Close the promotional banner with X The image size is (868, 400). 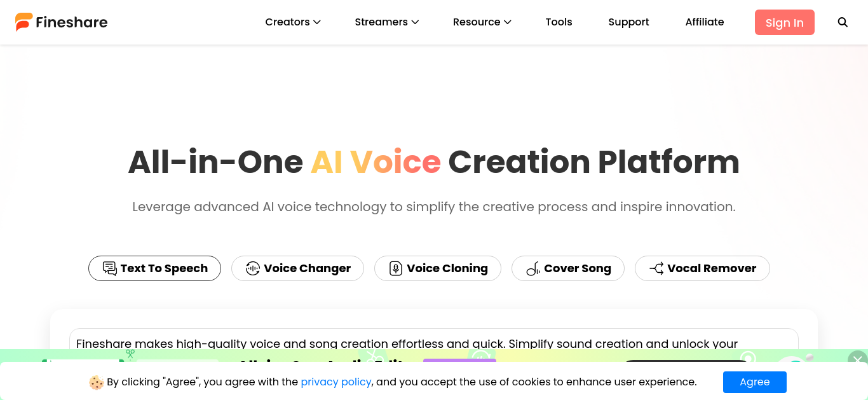tap(858, 360)
